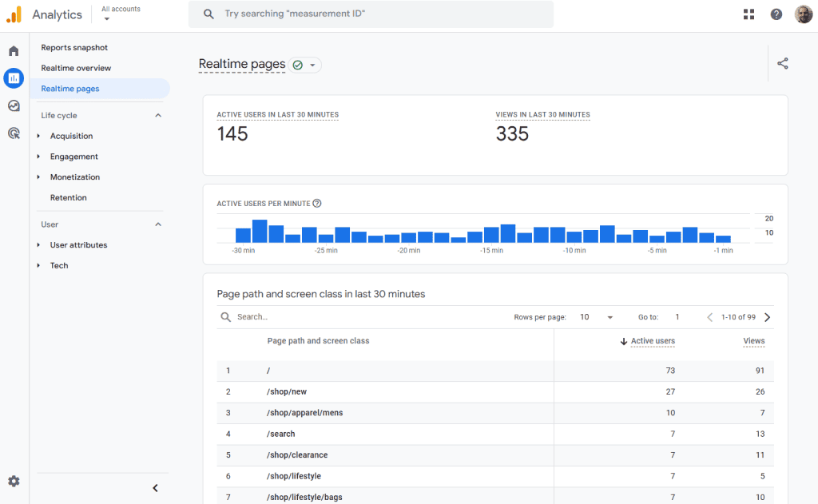
Task: Open the Reports snapshot page
Action: pos(74,48)
